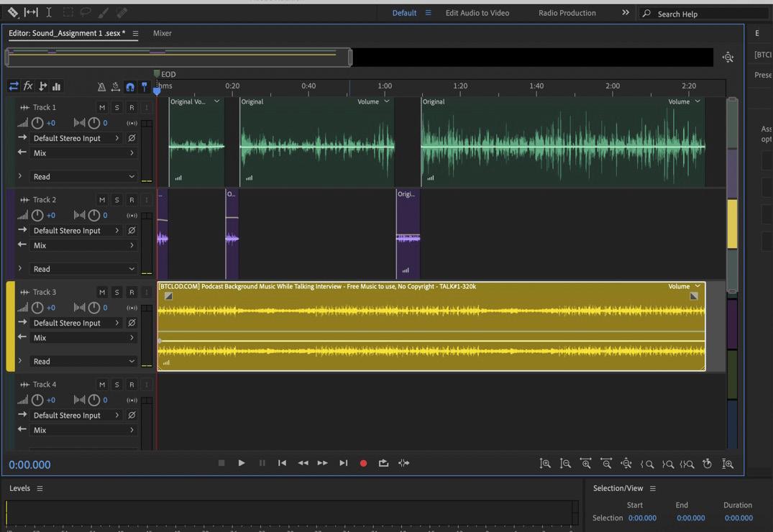Select Radio Production workspace
The width and height of the screenshot is (773, 532).
pyautogui.click(x=567, y=13)
